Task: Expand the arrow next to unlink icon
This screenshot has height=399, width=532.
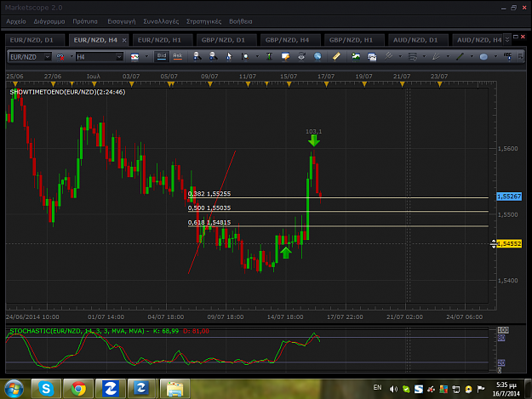Action: pyautogui.click(x=72, y=57)
